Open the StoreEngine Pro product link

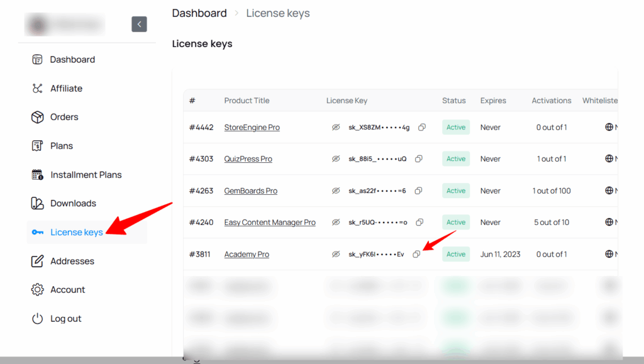[252, 127]
